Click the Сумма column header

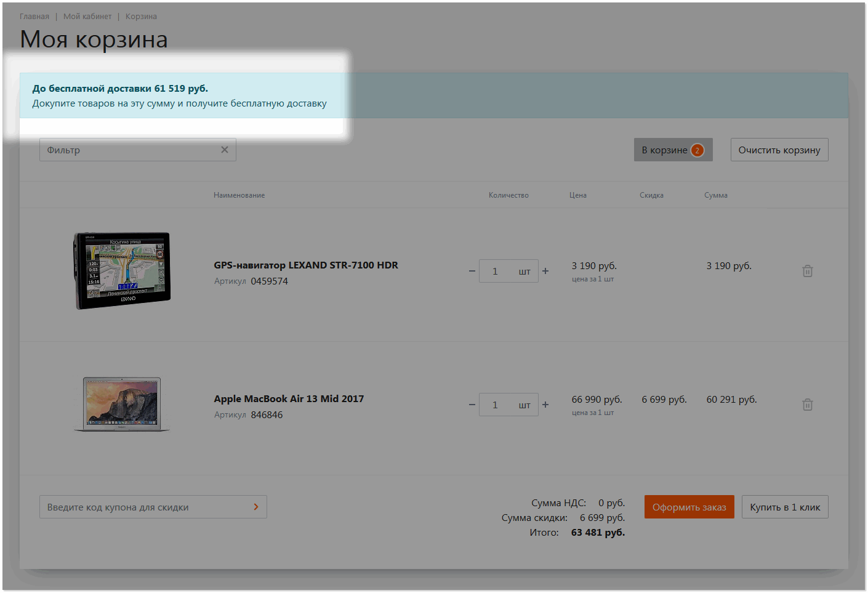click(716, 195)
